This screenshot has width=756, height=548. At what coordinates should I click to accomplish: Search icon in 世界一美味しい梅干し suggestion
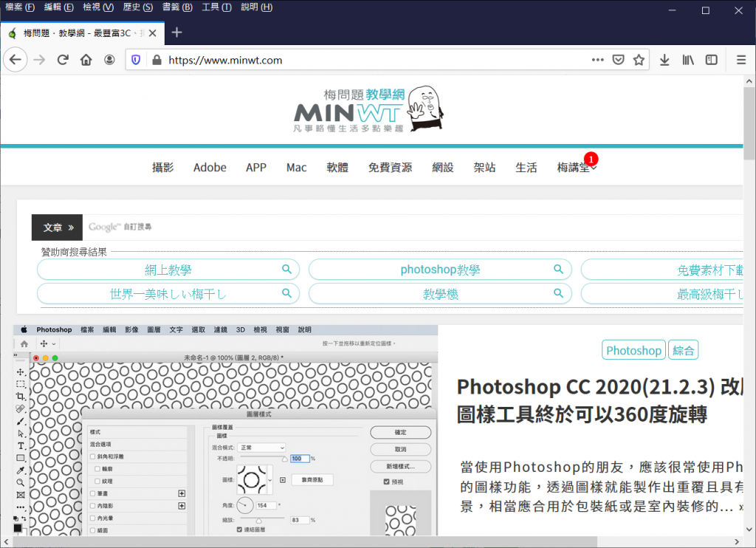coord(287,293)
